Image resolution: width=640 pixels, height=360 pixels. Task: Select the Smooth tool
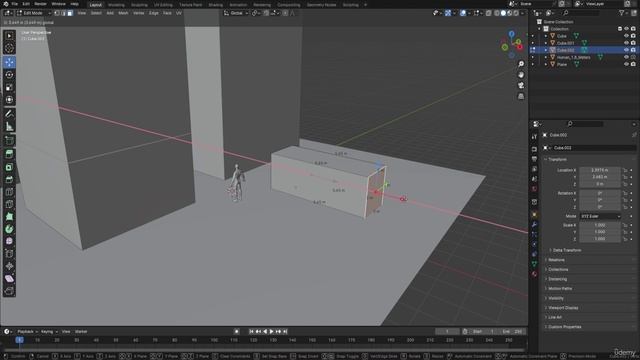9,241
